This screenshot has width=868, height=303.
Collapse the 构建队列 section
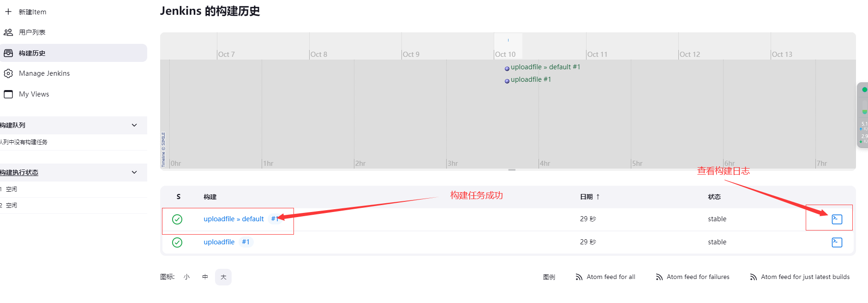[x=134, y=125]
